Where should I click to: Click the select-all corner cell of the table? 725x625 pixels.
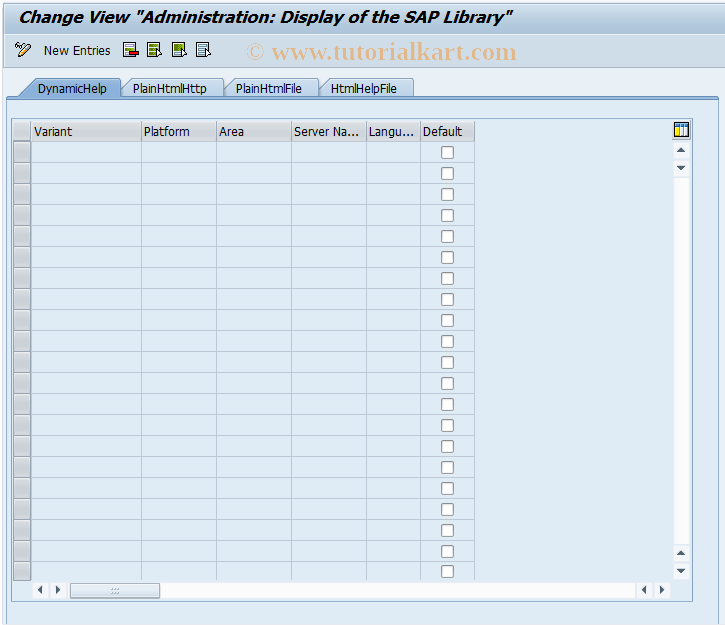pos(22,131)
